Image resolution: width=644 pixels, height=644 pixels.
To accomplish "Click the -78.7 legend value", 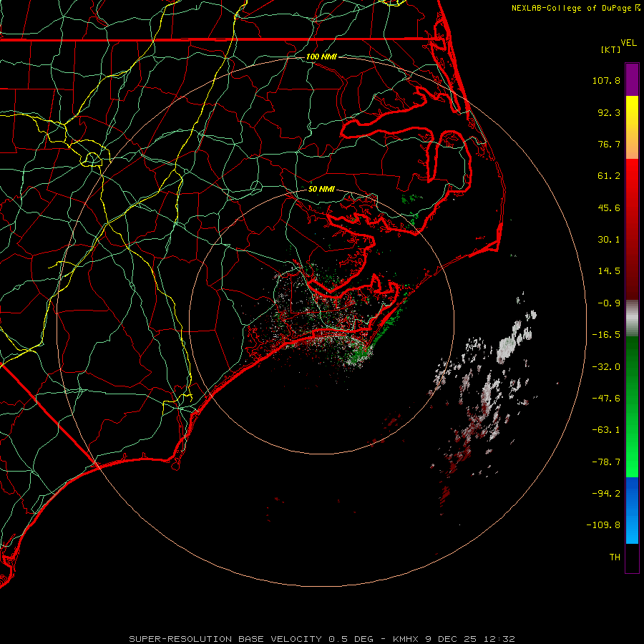I will point(606,462).
